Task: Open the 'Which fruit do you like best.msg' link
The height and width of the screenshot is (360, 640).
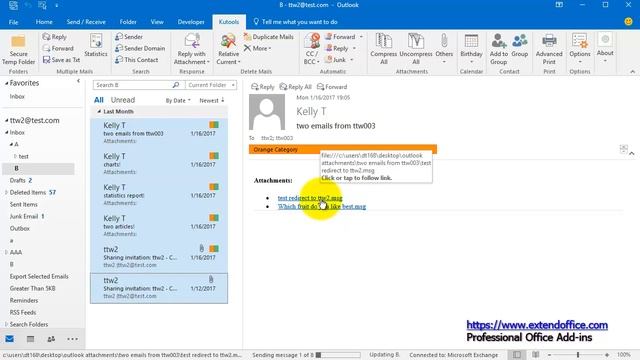Action: tap(322, 207)
